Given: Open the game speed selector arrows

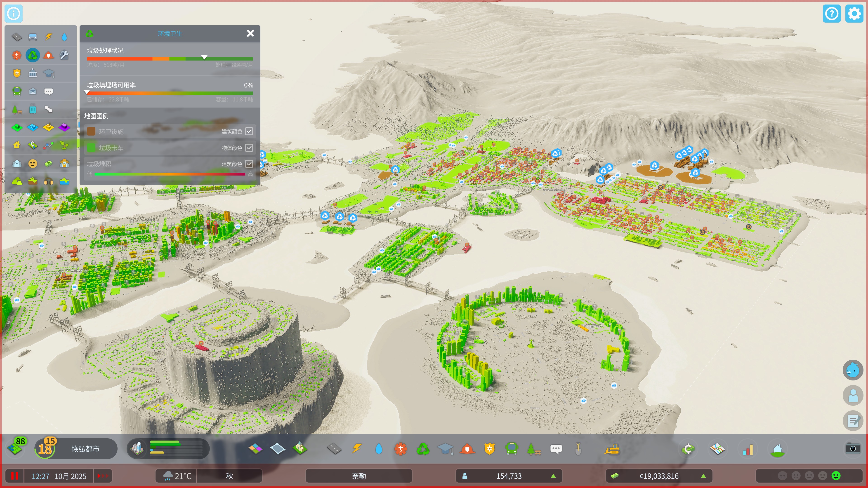Looking at the screenshot, I should tap(102, 476).
